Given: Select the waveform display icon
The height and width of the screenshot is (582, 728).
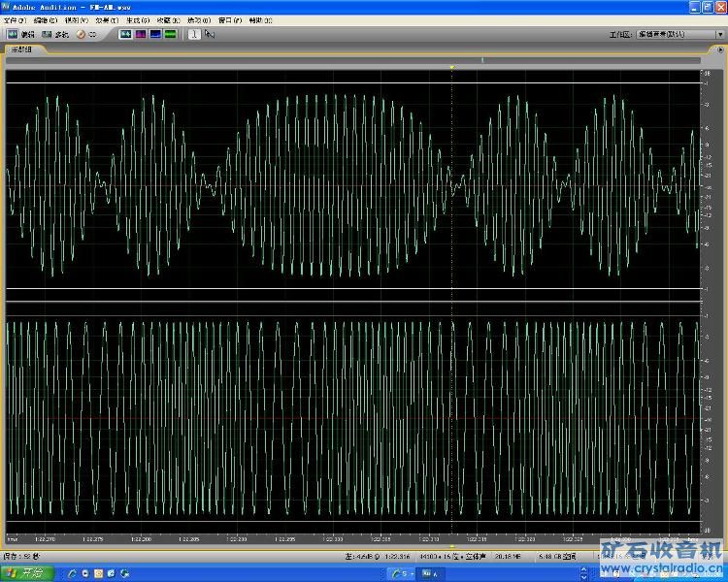Looking at the screenshot, I should click(x=125, y=34).
